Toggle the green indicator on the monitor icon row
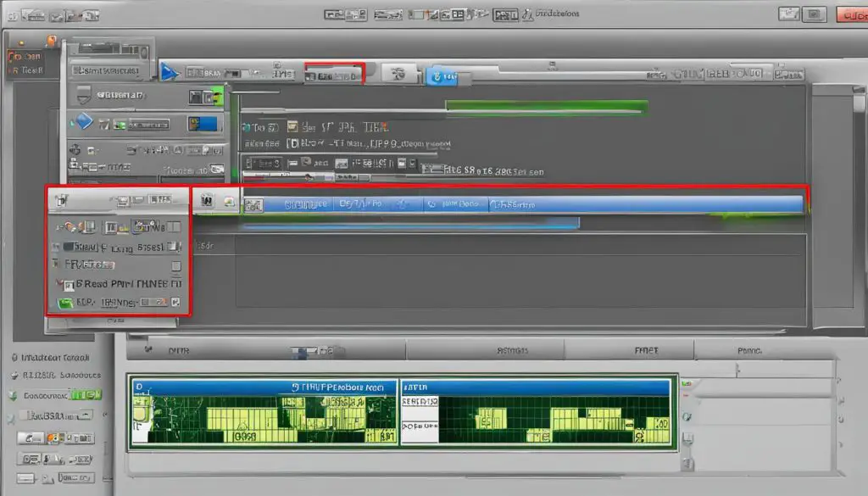This screenshot has height=496, width=868. coord(216,97)
